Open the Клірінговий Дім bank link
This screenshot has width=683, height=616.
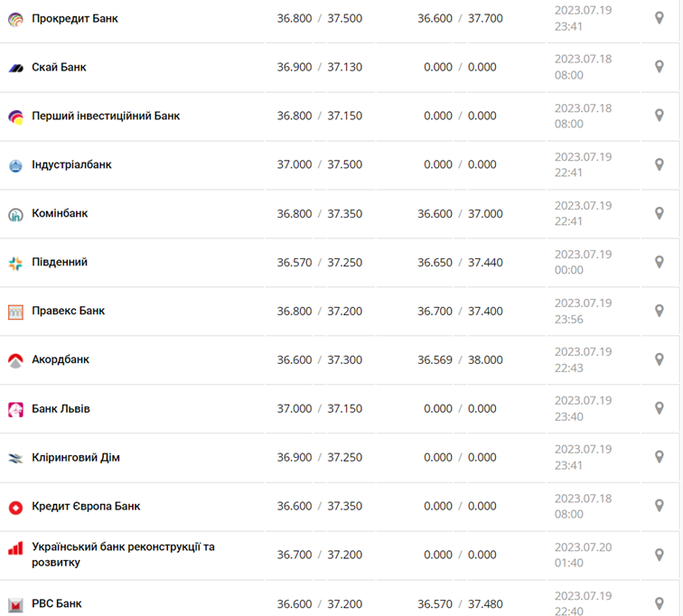[76, 457]
